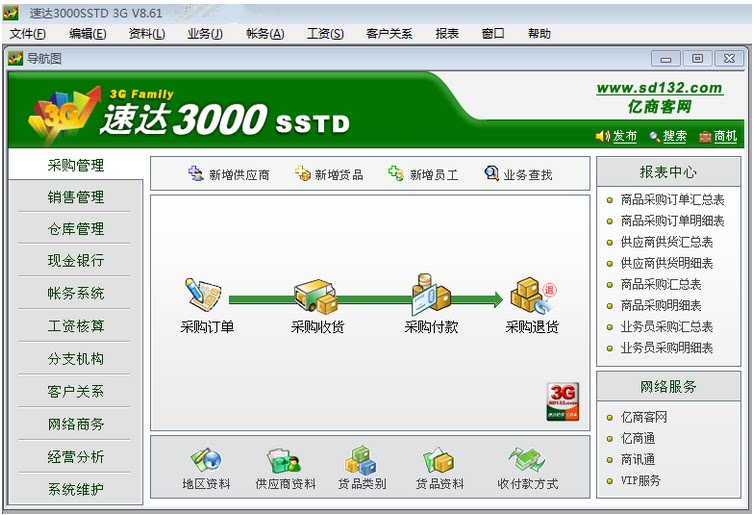
Task: Open the 帮助 menu
Action: click(539, 34)
